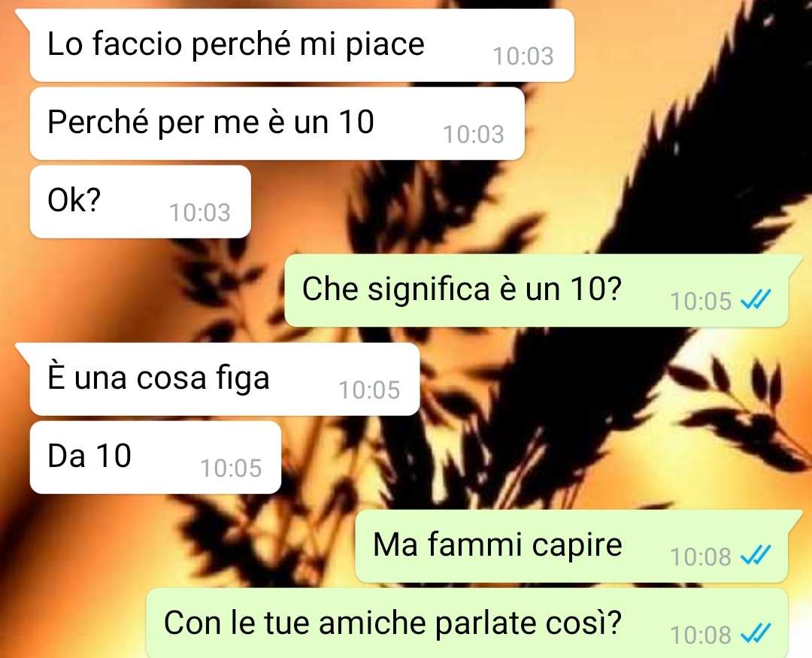Click the 10:03 timestamp on 'Perché per me è un 10'
The height and width of the screenshot is (658, 812).
tap(474, 134)
